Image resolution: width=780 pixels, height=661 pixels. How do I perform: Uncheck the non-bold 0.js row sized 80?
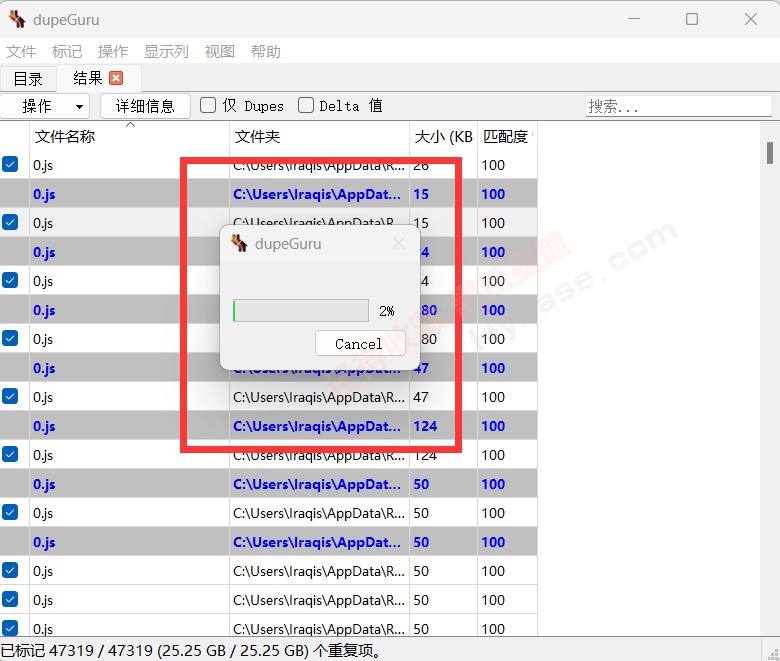tap(10, 338)
